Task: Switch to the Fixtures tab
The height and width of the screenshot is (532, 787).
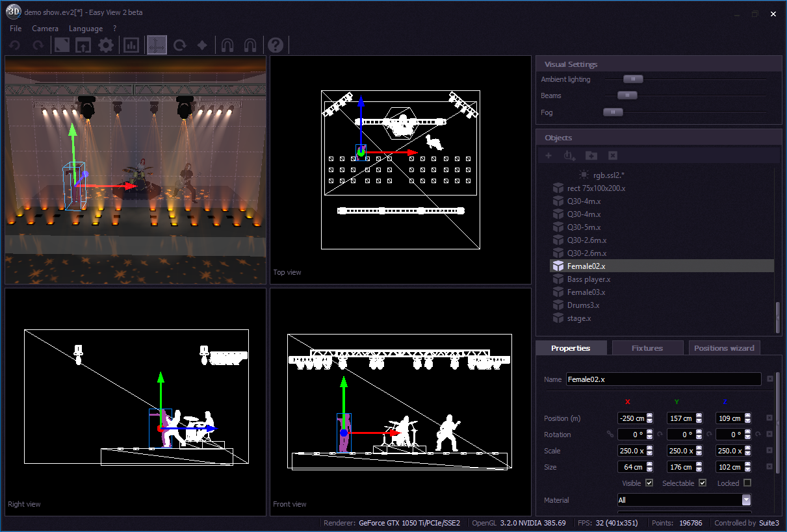Action: click(647, 348)
